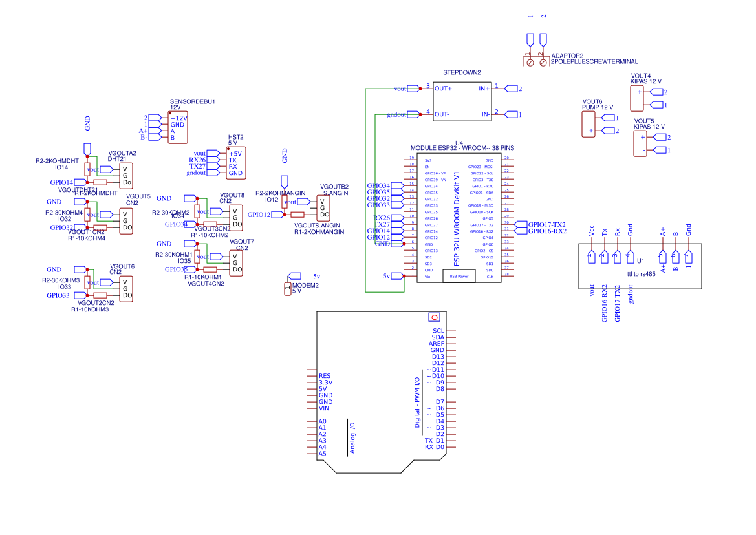Image resolution: width=756 pixels, height=535 pixels.
Task: Click the Vcc pin label on U1
Action: (592, 230)
